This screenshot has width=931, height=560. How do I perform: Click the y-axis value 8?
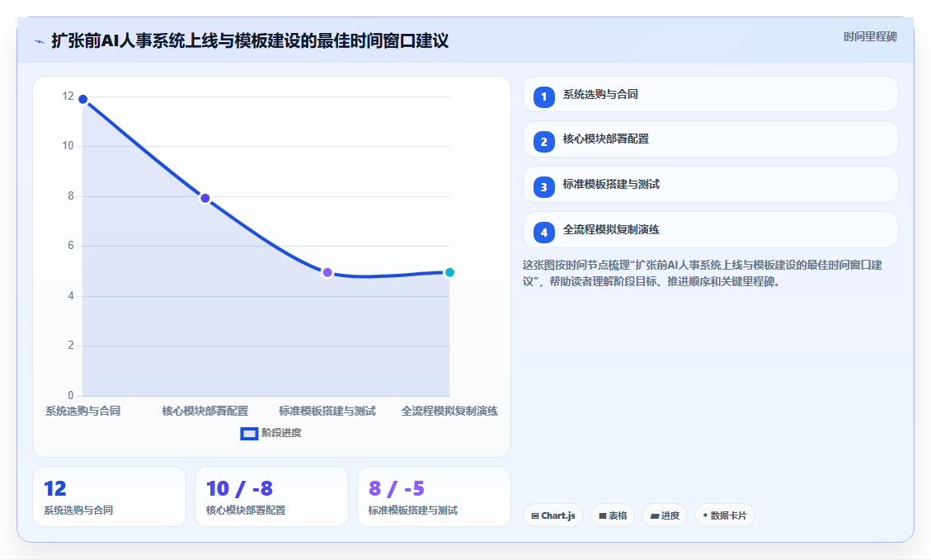(x=71, y=196)
